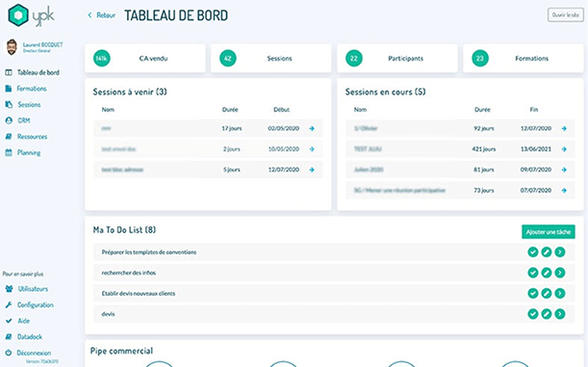Mark 'recherrcher des infos' task done
The width and height of the screenshot is (588, 367).
point(533,273)
